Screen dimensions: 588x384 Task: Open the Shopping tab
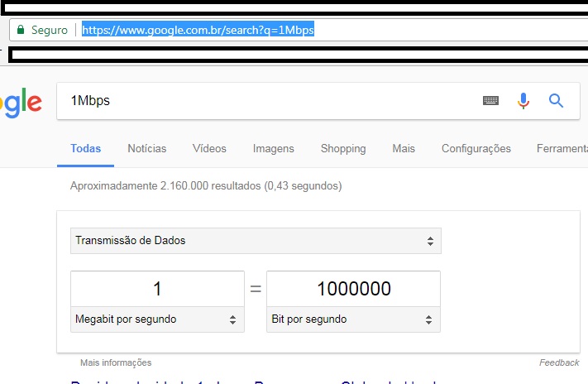click(343, 149)
